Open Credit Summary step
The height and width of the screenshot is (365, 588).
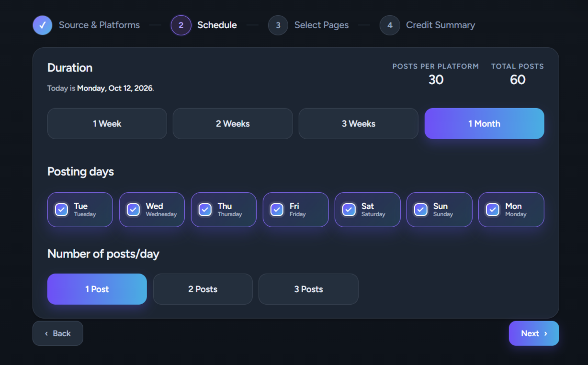[441, 25]
